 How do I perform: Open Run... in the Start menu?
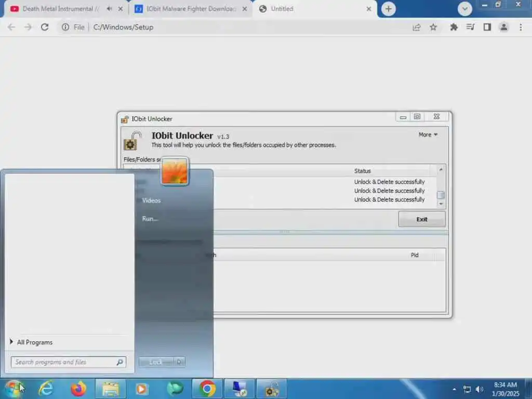(x=150, y=219)
